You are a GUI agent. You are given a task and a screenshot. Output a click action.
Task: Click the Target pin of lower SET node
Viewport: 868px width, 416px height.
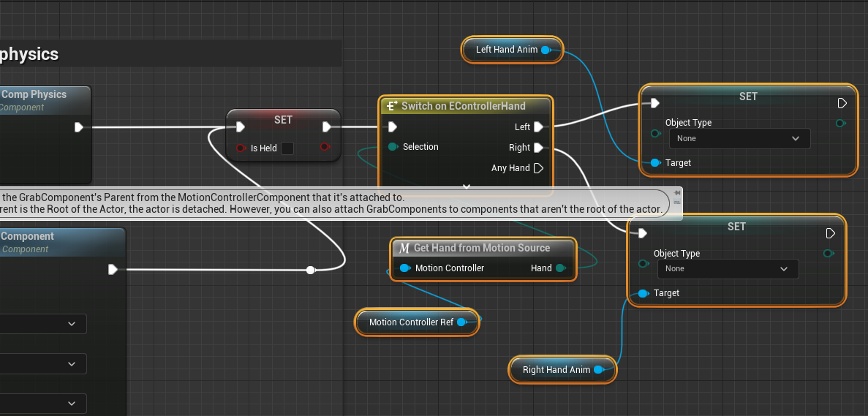click(644, 293)
